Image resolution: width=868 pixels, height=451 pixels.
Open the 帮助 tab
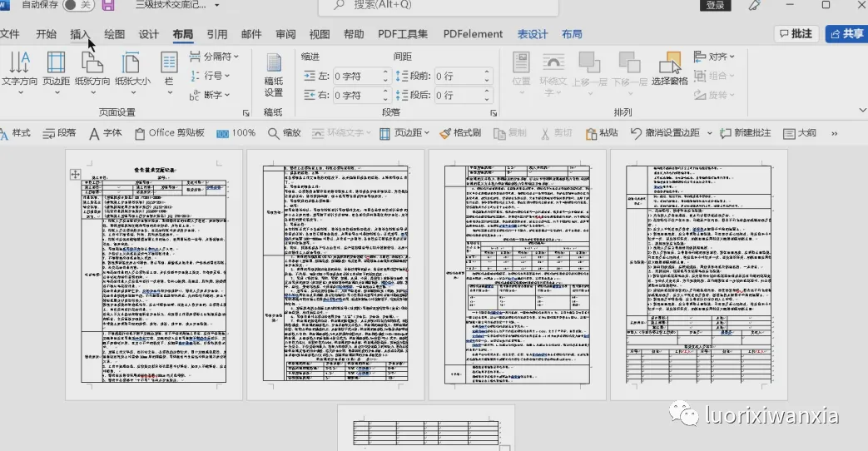354,34
